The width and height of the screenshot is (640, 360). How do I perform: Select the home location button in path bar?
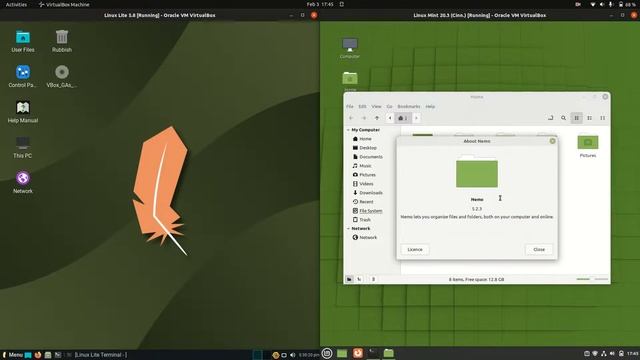tap(403, 118)
